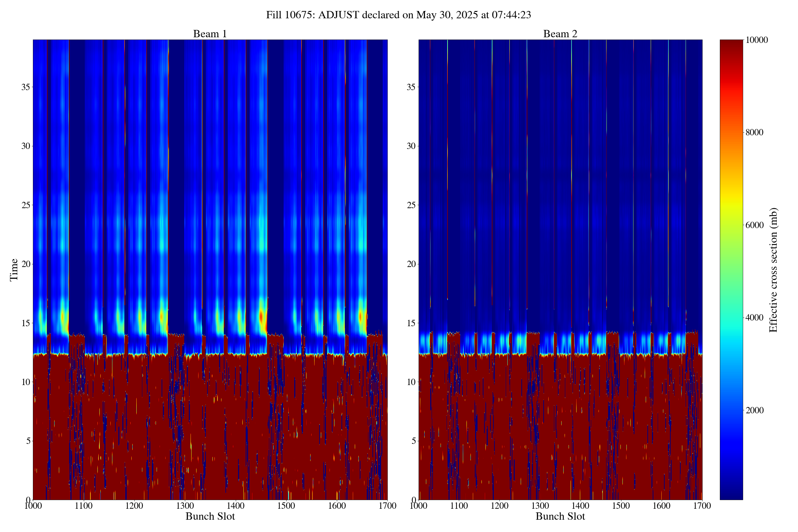Viewport: 798px width, 532px height.
Task: Click the 'Time' y-axis label
Action: tap(14, 270)
